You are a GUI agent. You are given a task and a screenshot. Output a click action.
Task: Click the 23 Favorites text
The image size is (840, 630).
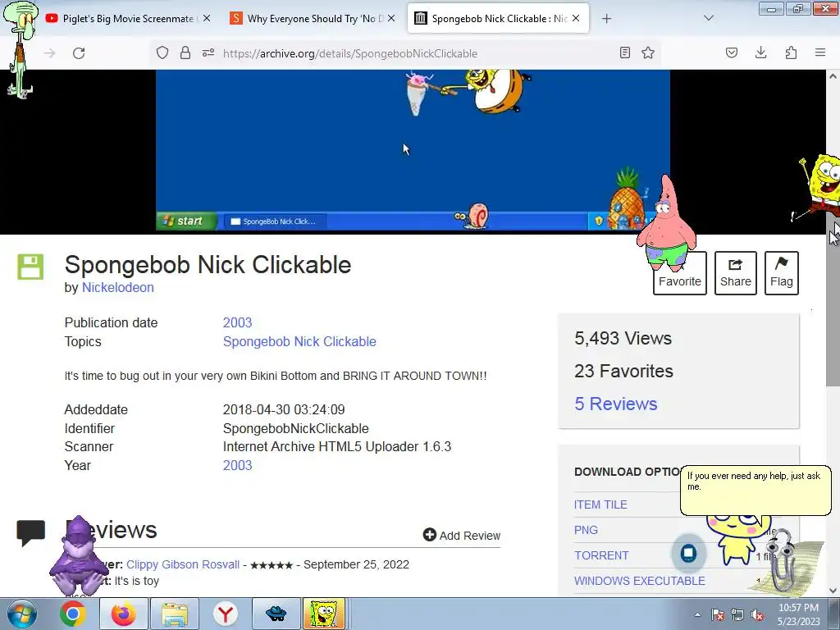[623, 371]
